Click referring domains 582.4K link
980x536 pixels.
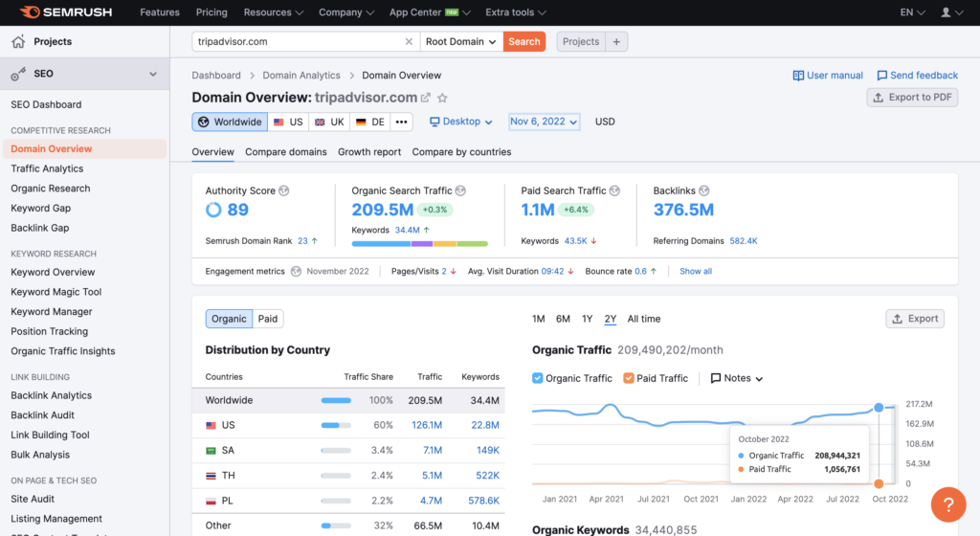point(743,241)
